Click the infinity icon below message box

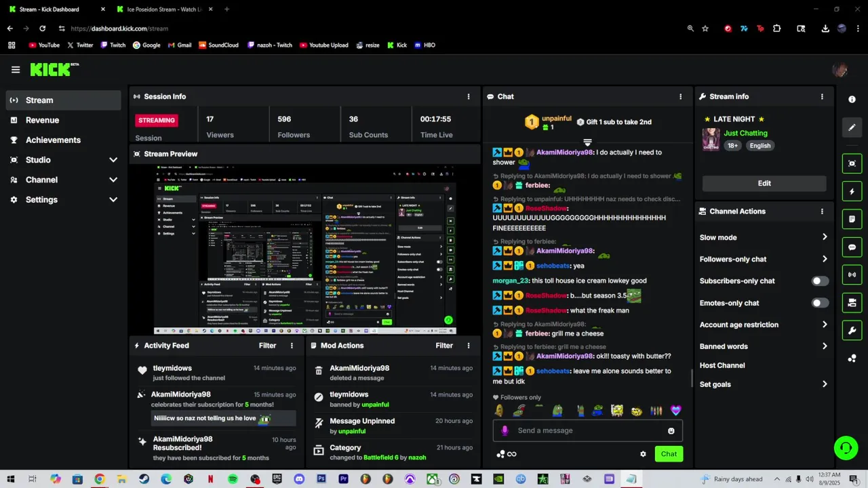(512, 454)
